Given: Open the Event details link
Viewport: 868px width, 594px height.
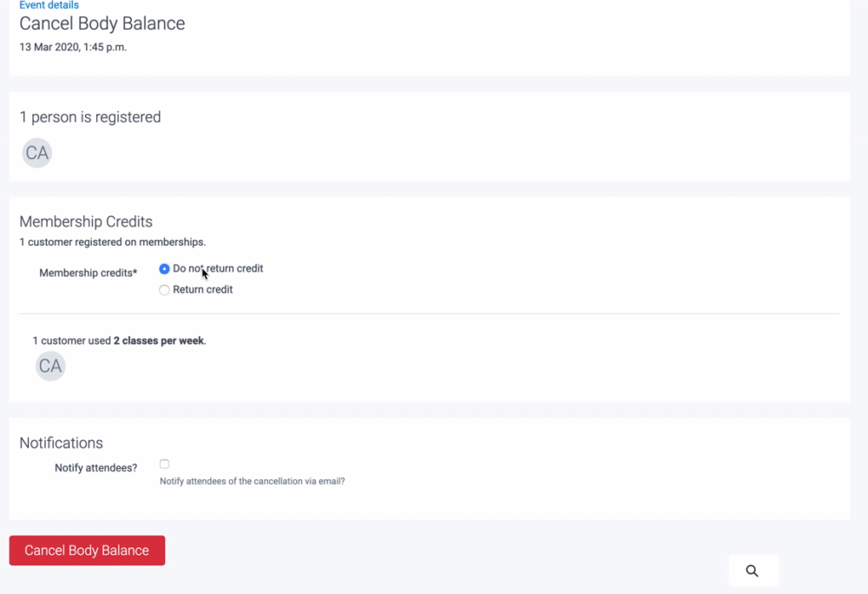Looking at the screenshot, I should coord(49,5).
